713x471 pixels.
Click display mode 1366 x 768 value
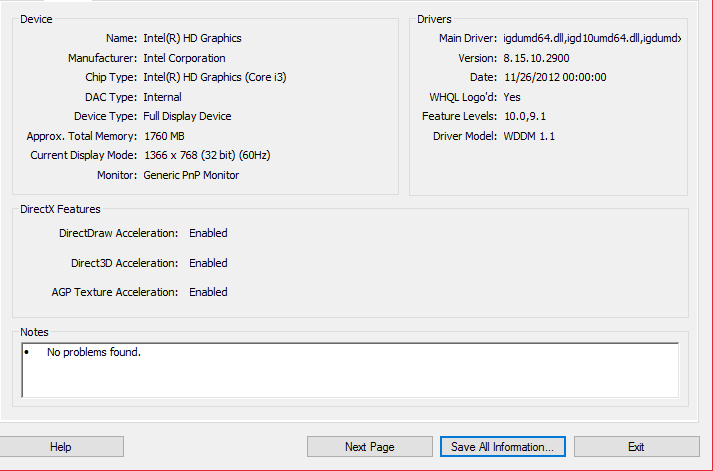[x=207, y=155]
